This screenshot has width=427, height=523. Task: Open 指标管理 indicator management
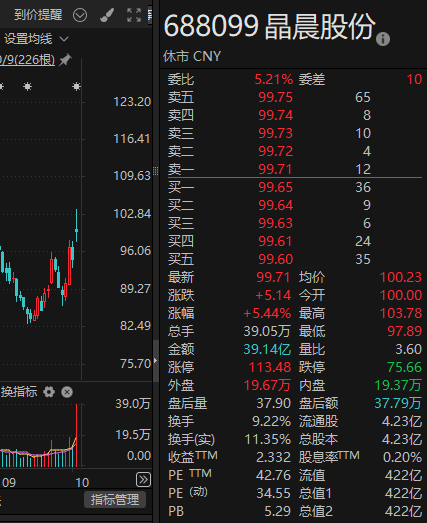pos(115,500)
